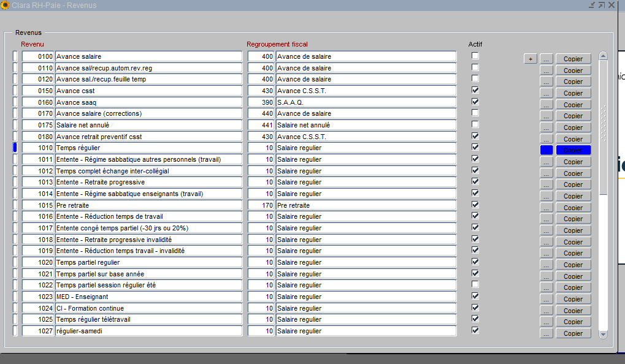The width and height of the screenshot is (625, 364).
Task: Select the Regroupement fiscal code 170 field
Action: click(261, 205)
